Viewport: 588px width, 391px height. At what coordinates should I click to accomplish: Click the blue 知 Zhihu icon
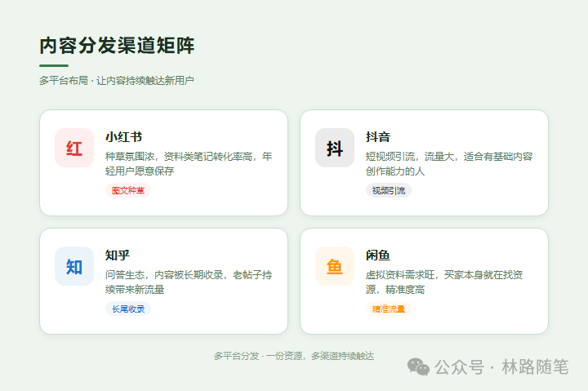coord(74,267)
